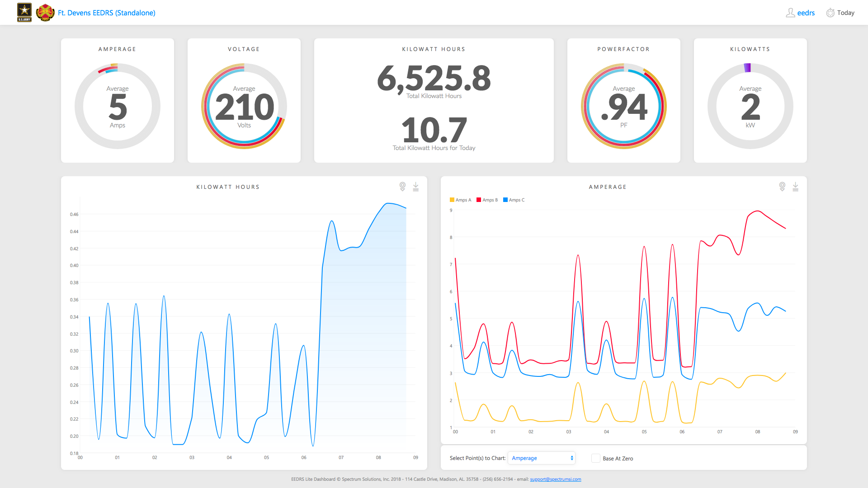Toggle the Amps B legend series
The width and height of the screenshot is (868, 488).
pos(487,200)
